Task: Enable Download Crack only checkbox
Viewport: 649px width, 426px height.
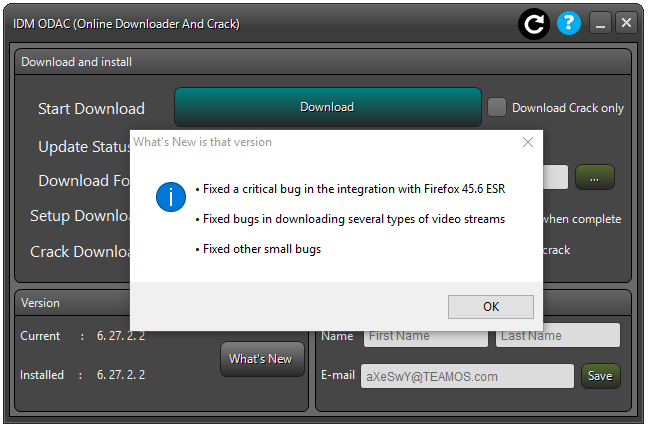Action: 497,108
